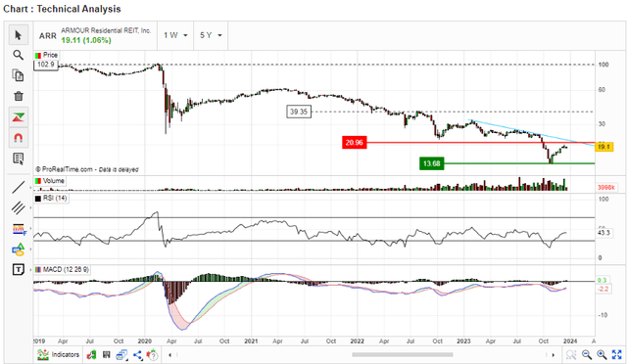Zoom in the chart

click(602, 354)
